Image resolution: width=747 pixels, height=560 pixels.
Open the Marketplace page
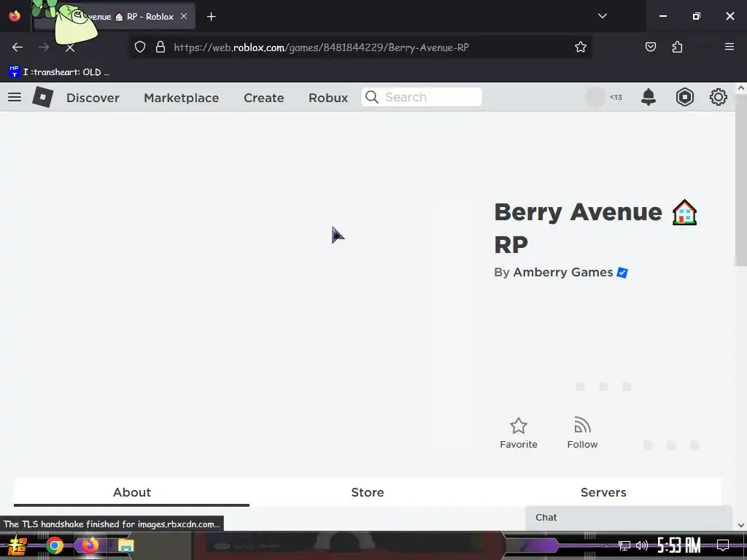click(182, 98)
